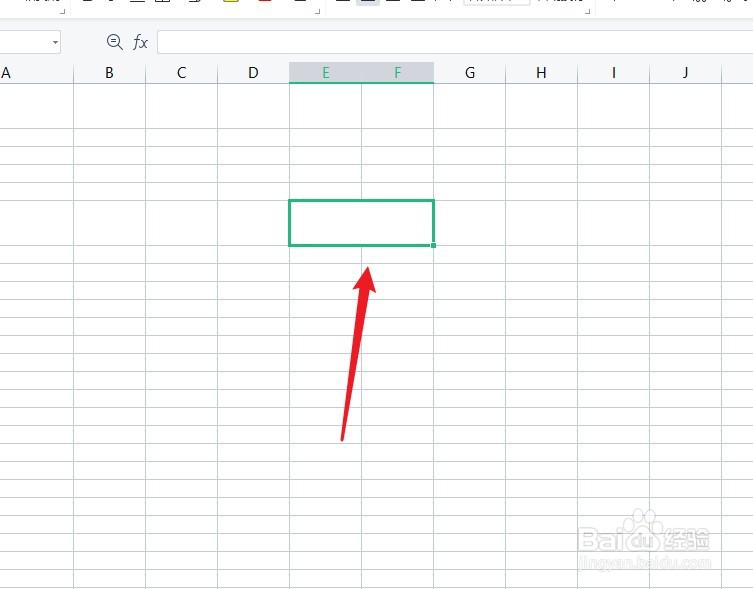Select column H header
The height and width of the screenshot is (589, 753).
click(x=541, y=73)
